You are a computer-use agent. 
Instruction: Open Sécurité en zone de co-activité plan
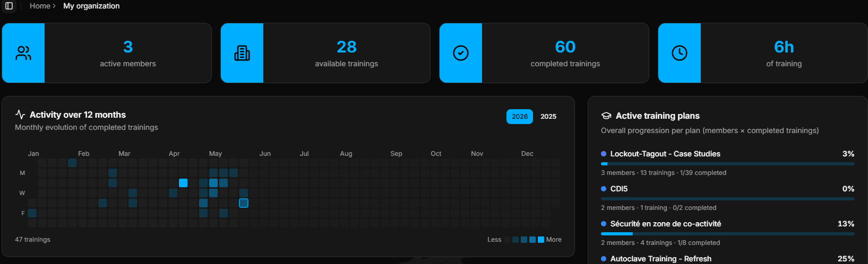point(666,224)
